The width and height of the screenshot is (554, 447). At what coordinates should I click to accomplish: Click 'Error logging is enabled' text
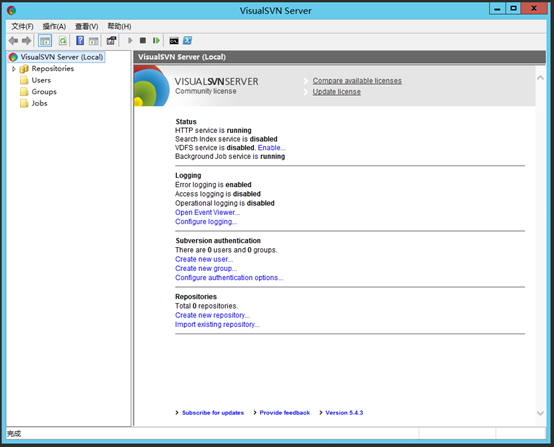(213, 185)
